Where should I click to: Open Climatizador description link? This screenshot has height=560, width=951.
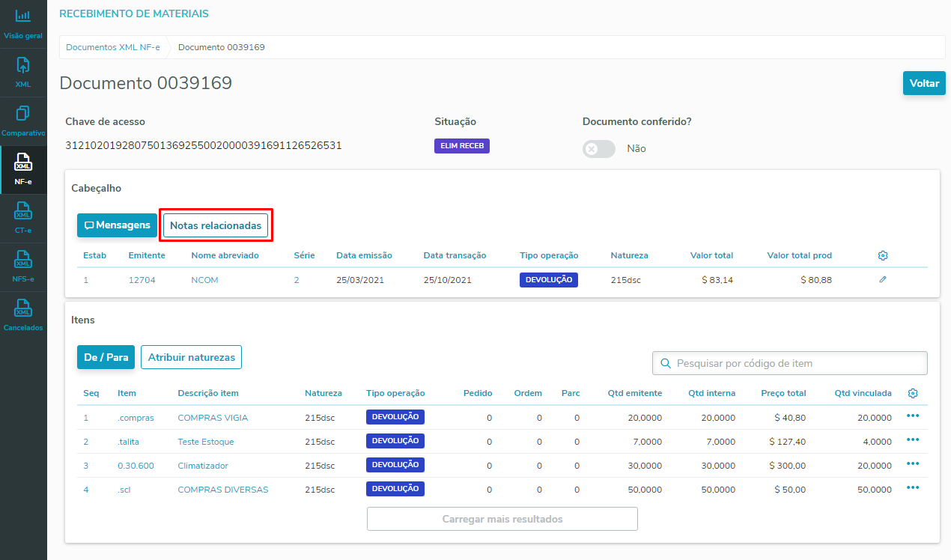203,466
